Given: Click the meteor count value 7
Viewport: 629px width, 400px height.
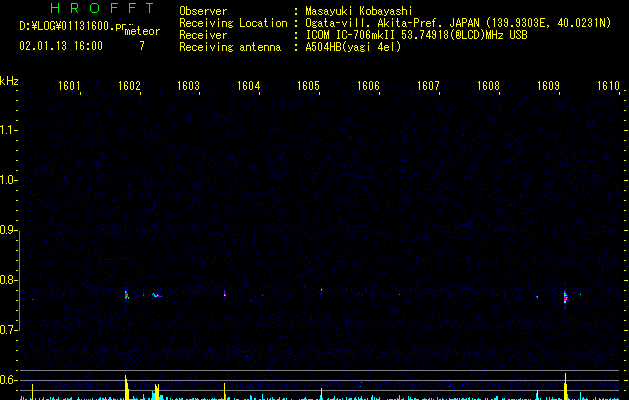Looking at the screenshot, I should (142, 46).
